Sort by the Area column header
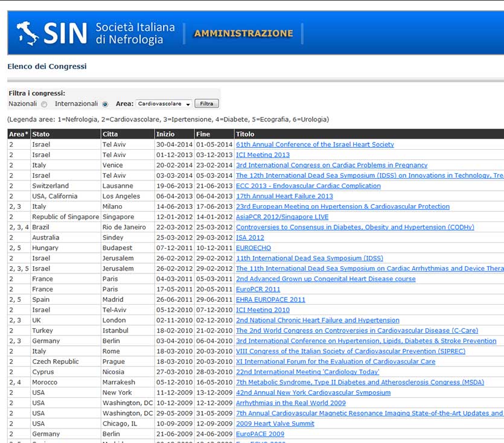The image size is (504, 443). (x=19, y=134)
